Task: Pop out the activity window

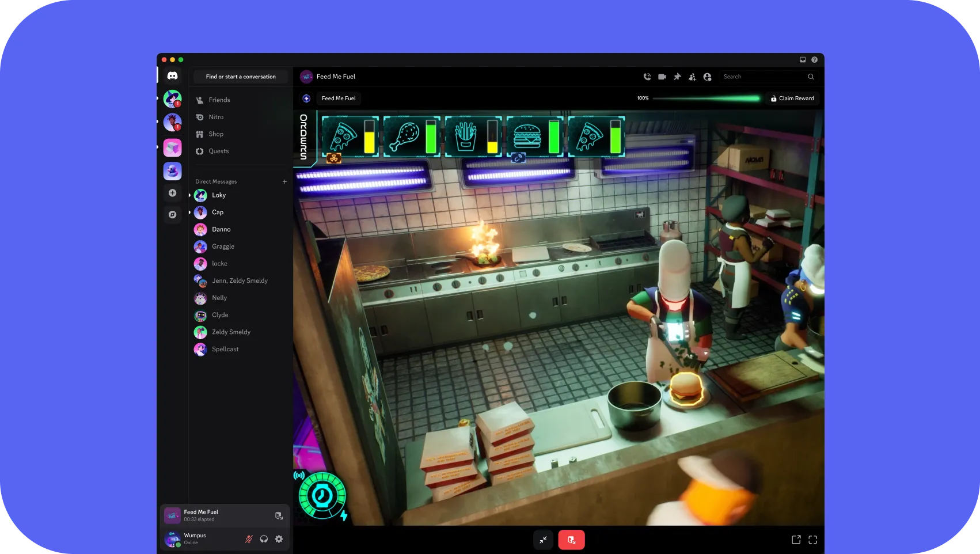Action: 796,540
